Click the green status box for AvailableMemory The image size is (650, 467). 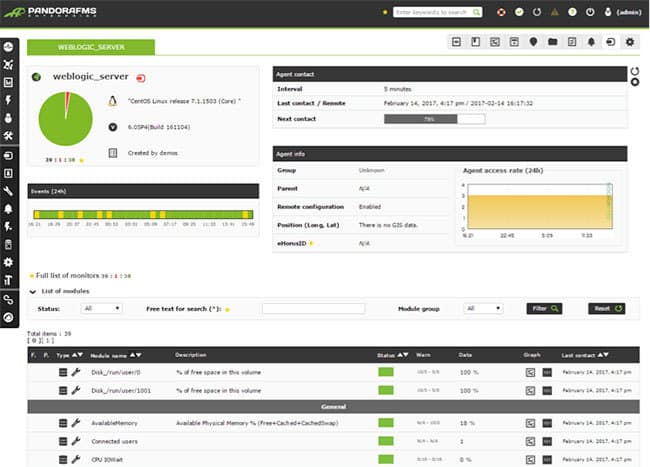(x=386, y=423)
